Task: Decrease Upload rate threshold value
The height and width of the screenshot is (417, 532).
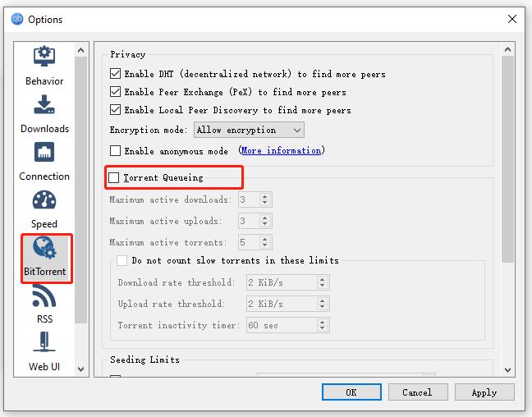Action: click(x=323, y=307)
